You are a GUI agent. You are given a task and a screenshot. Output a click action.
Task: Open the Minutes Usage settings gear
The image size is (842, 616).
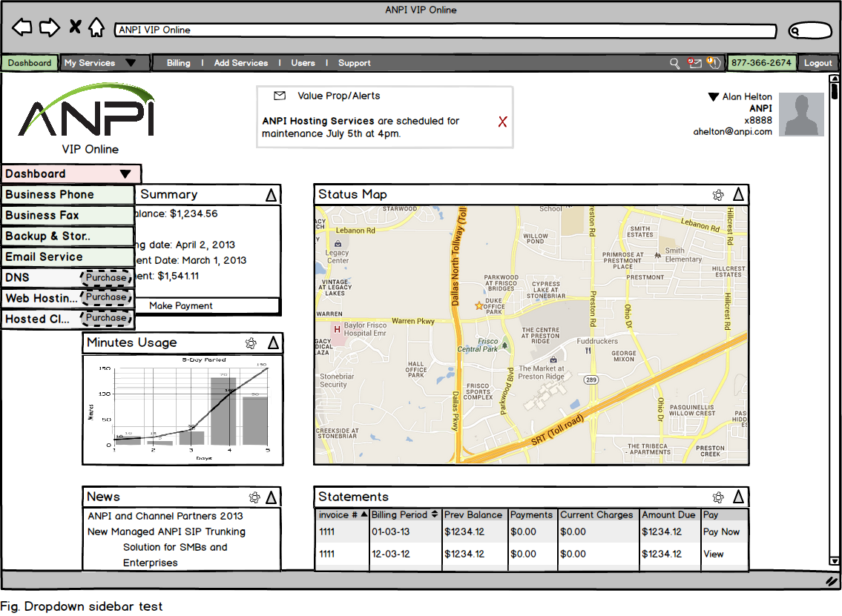pyautogui.click(x=250, y=342)
